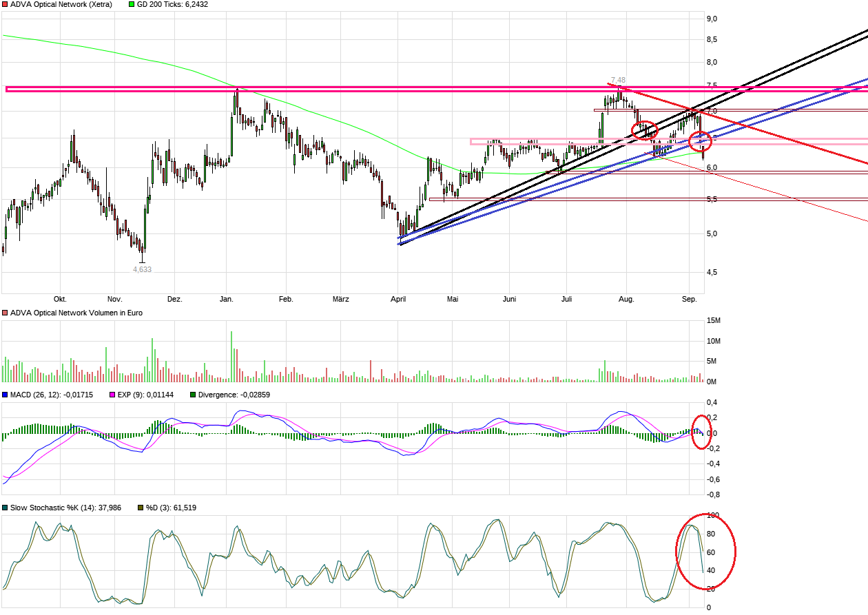
Task: Click the dark green Divergence legend swatch
Action: (193, 395)
